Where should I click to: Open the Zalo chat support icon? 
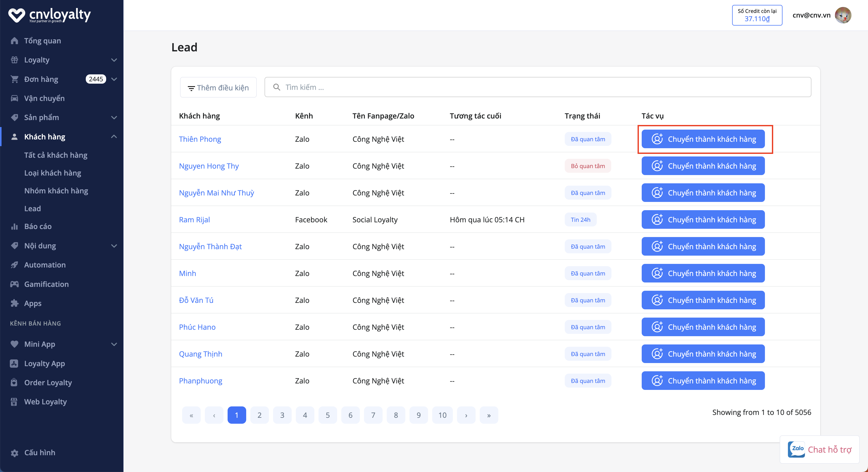click(796, 449)
